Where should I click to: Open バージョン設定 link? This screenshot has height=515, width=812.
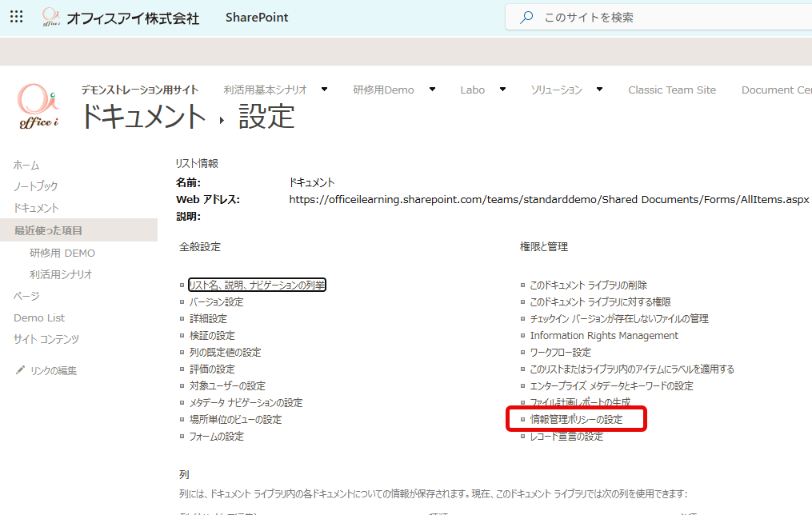216,301
